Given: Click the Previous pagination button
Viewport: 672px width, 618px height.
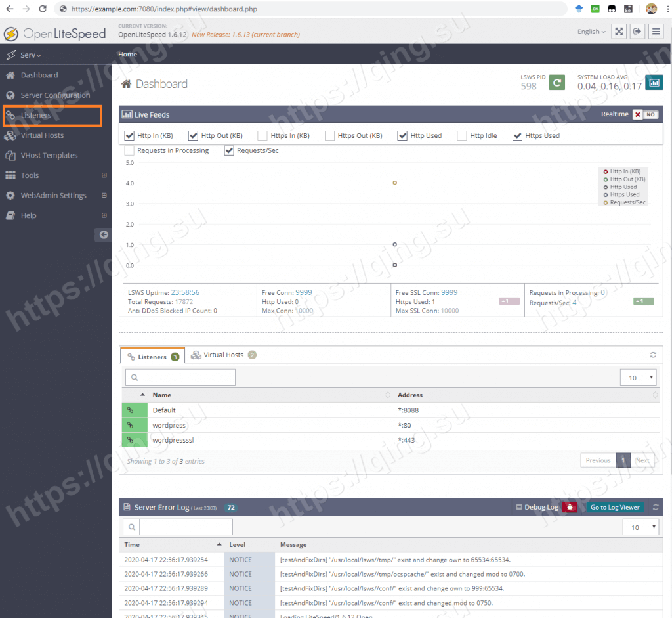Looking at the screenshot, I should (598, 460).
